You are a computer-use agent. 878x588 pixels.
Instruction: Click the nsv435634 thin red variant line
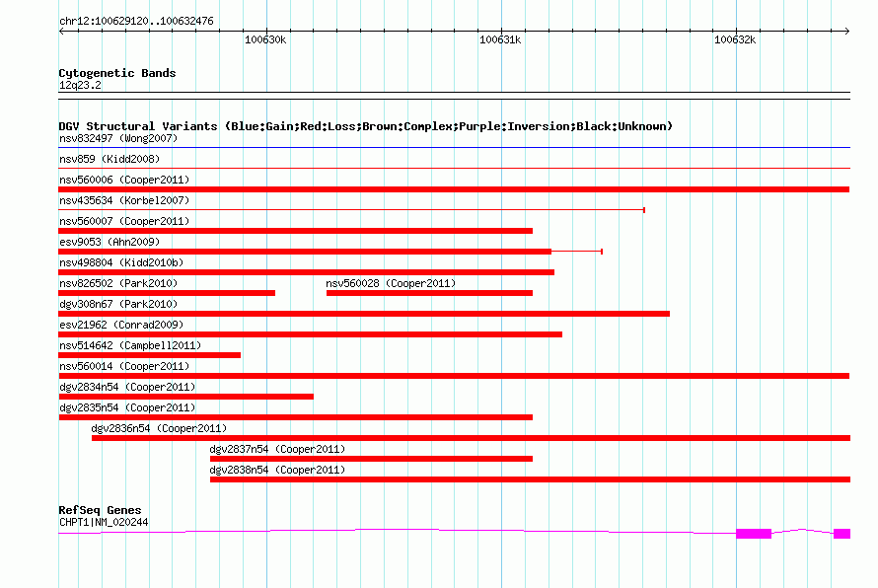[x=351, y=210]
